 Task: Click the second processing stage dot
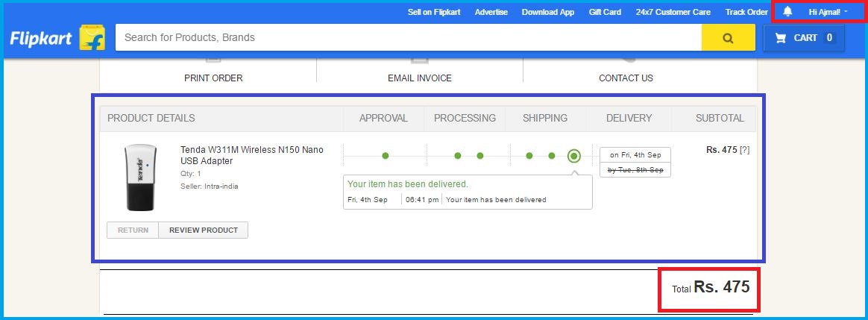[480, 156]
